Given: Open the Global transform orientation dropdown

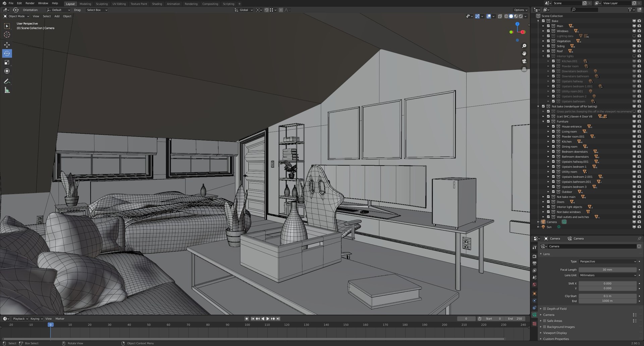Looking at the screenshot, I should point(244,10).
